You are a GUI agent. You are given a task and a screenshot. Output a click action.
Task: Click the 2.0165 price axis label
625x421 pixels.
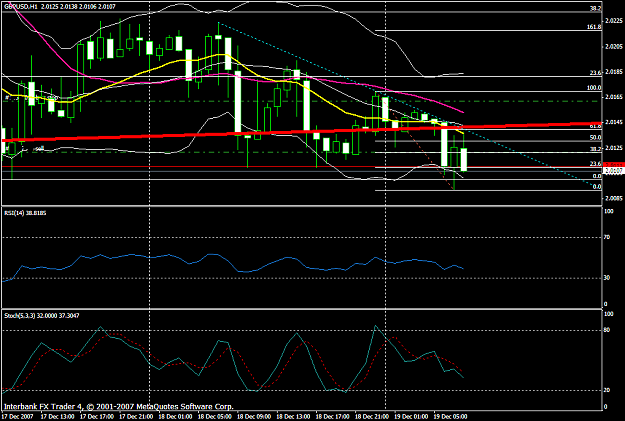(614, 97)
